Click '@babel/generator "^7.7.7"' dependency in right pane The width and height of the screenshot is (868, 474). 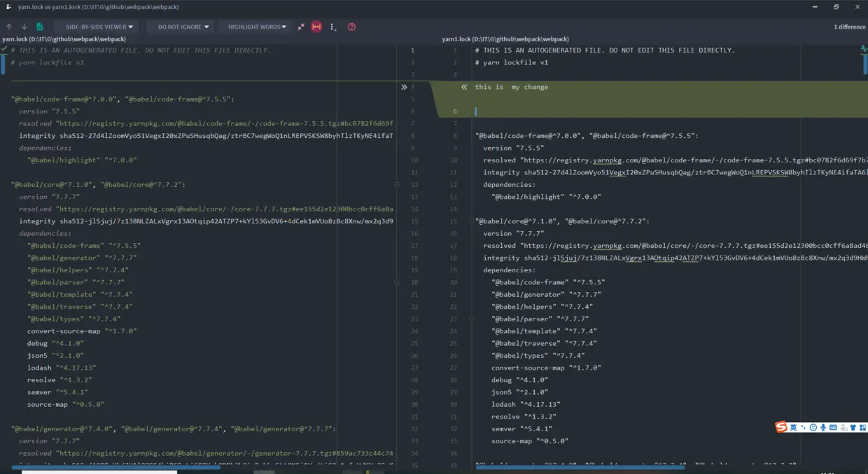tap(546, 294)
